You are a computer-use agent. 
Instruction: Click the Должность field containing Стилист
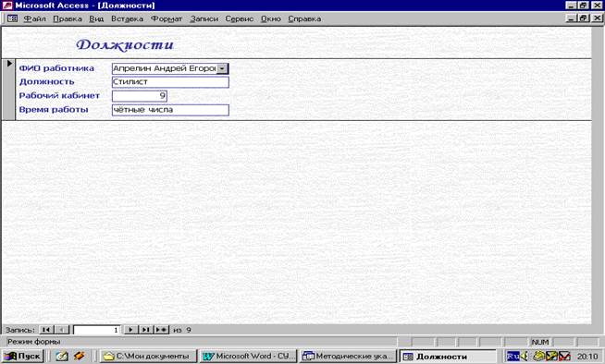[170, 82]
